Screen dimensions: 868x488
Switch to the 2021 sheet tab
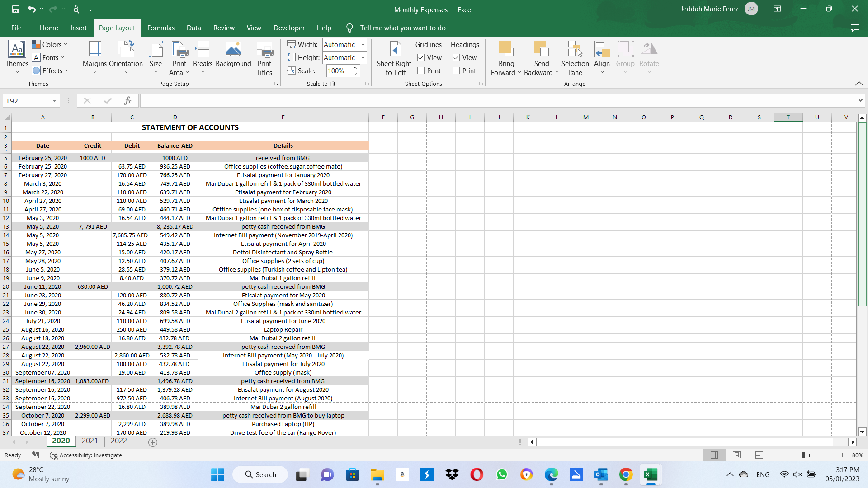(x=90, y=441)
